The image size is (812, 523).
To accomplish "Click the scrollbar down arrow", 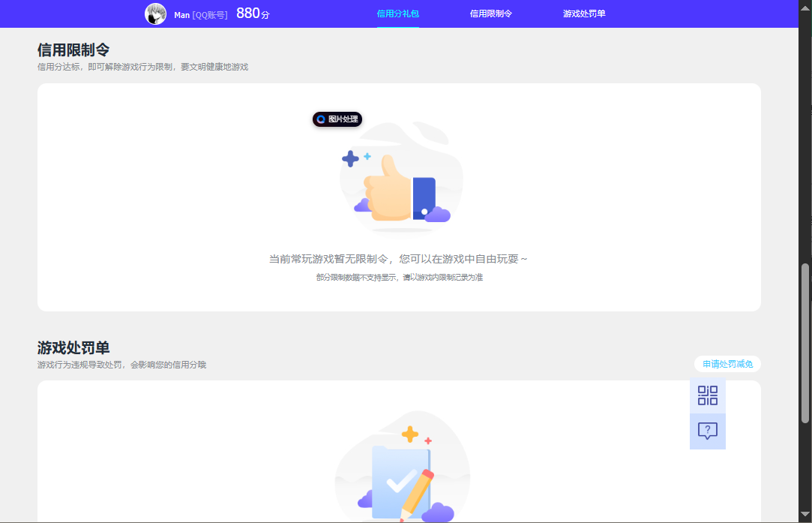I will coord(805,514).
